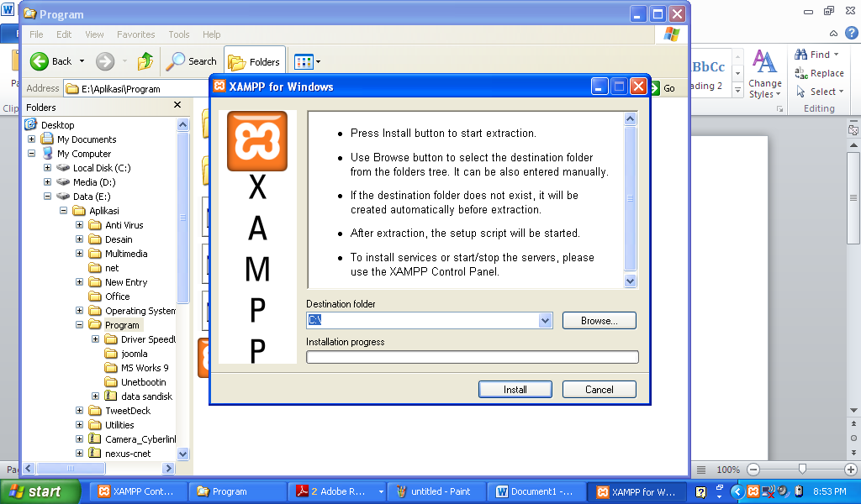
Task: Switch to XAMPP Control taskbar item
Action: pyautogui.click(x=138, y=491)
